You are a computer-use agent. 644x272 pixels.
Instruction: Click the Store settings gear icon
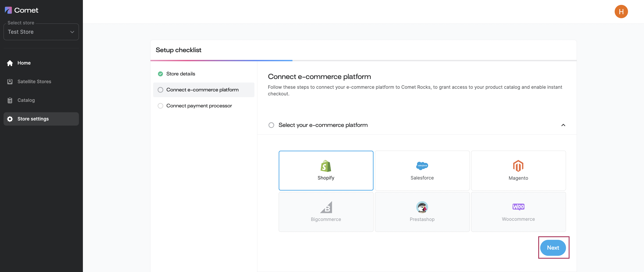click(x=10, y=119)
